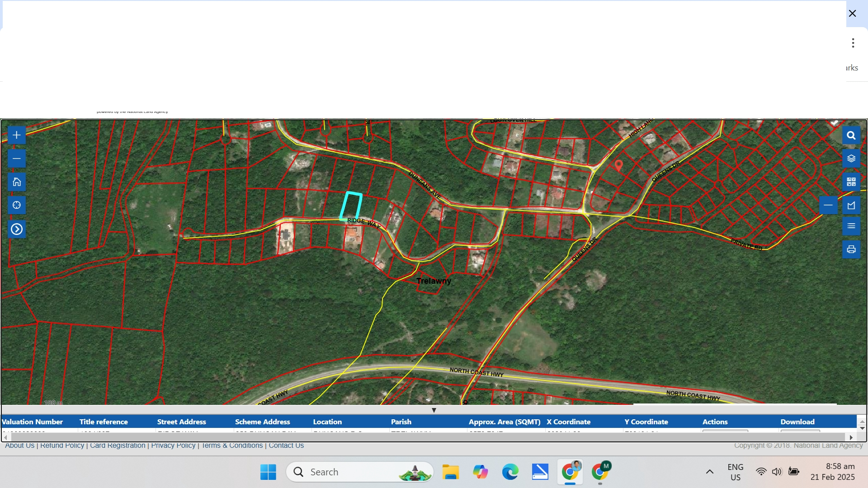868x488 pixels.
Task: Sort by Valuation Number column
Action: (x=32, y=422)
